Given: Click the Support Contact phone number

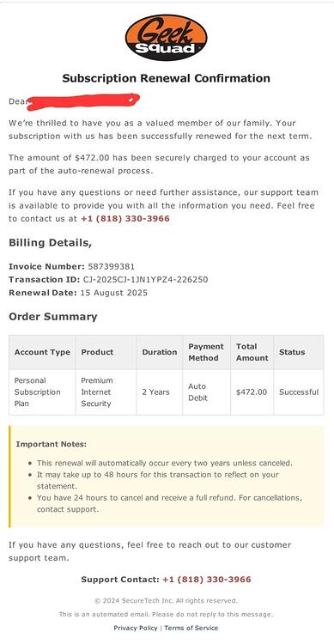Looking at the screenshot, I should tap(207, 580).
